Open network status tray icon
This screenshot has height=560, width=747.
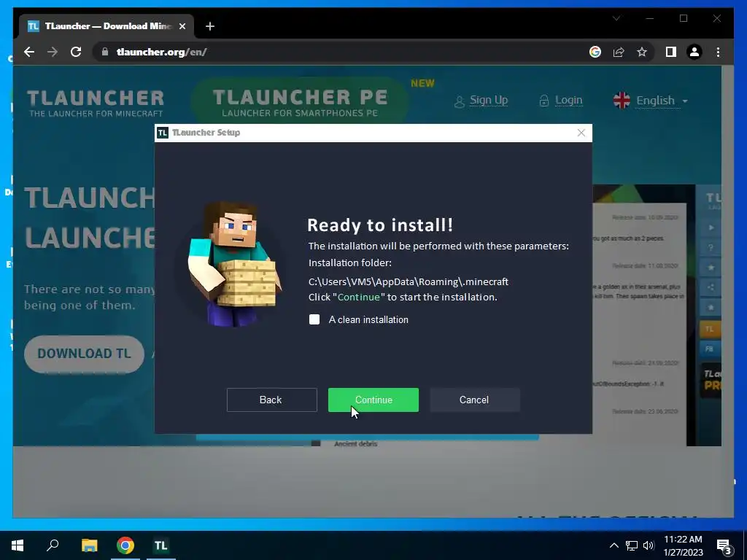(x=632, y=545)
